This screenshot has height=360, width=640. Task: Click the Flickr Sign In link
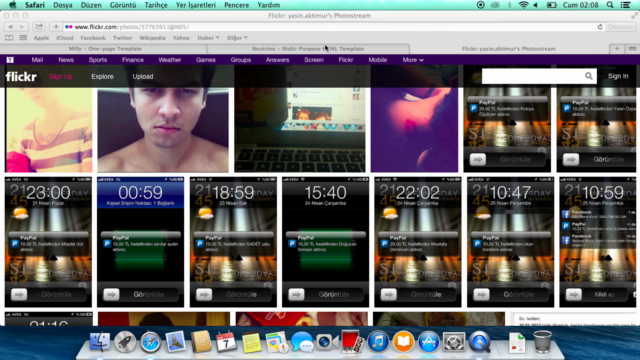tap(618, 76)
